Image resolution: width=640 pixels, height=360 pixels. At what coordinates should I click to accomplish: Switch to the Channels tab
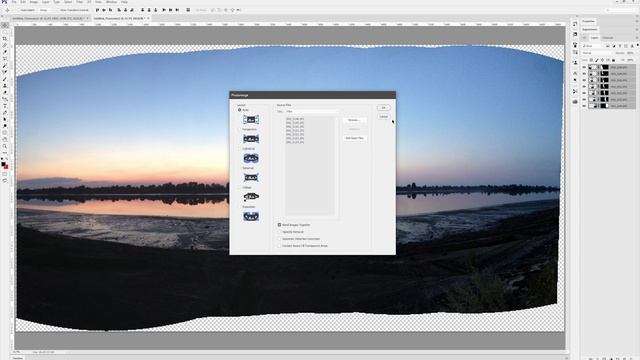pos(608,38)
